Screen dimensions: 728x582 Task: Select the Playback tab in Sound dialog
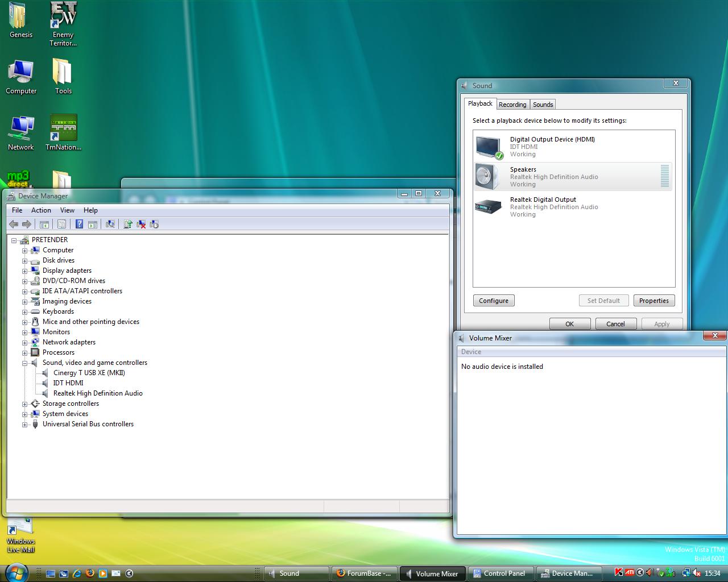480,103
